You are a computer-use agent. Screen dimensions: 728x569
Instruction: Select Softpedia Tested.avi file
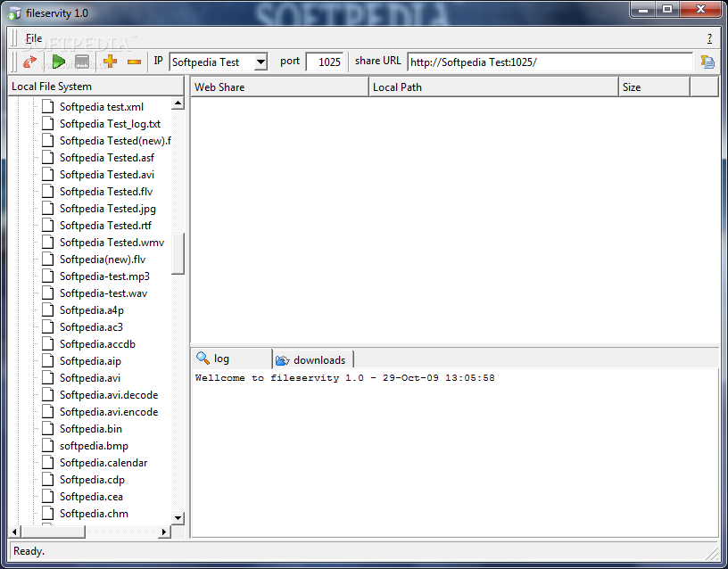107,175
